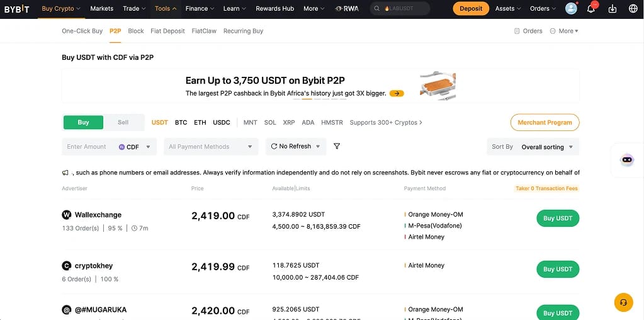Open the filter funnel icon

tap(337, 146)
